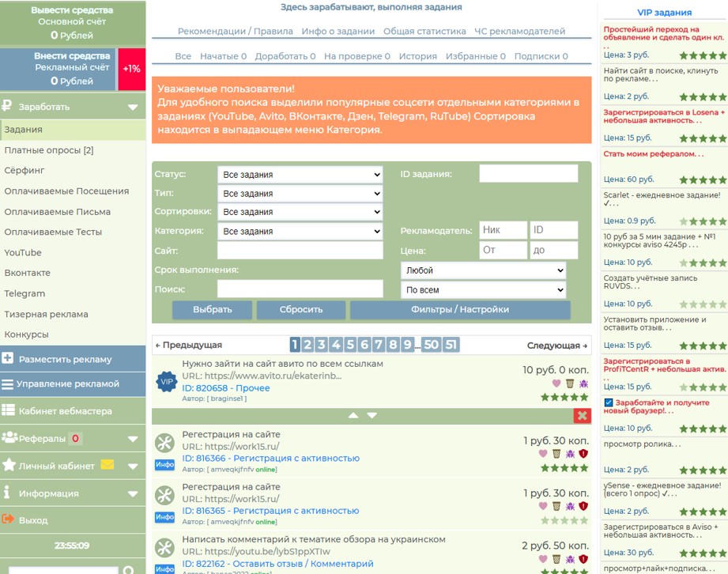Open the Тип dropdown
This screenshot has height=574, width=728.
coord(300,193)
